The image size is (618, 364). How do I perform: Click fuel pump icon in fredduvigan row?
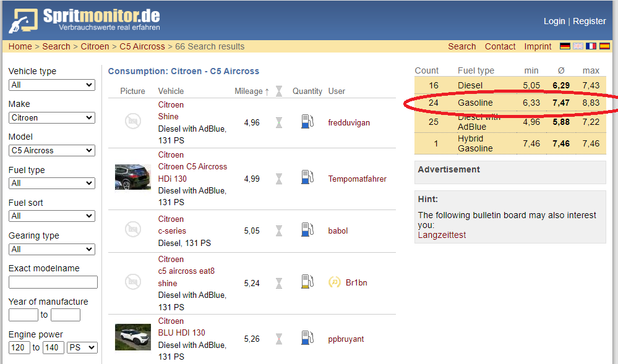(307, 122)
